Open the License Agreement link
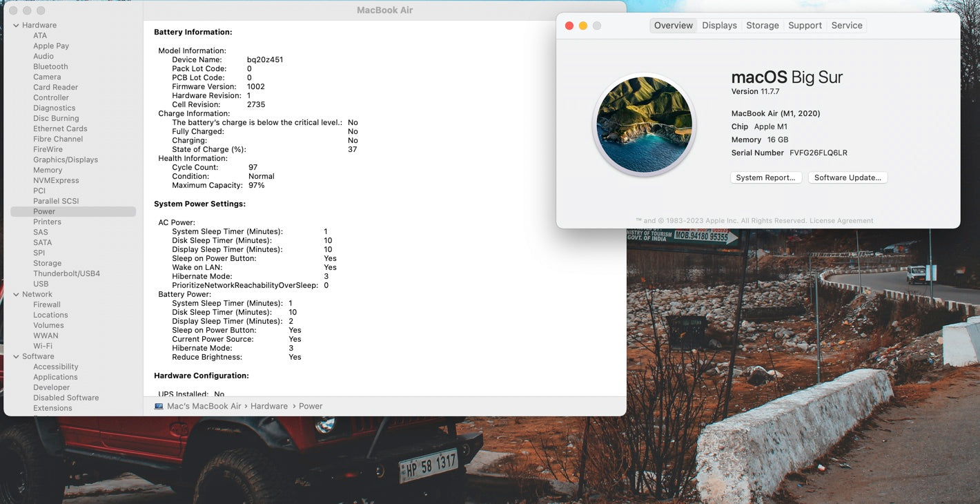 point(841,221)
